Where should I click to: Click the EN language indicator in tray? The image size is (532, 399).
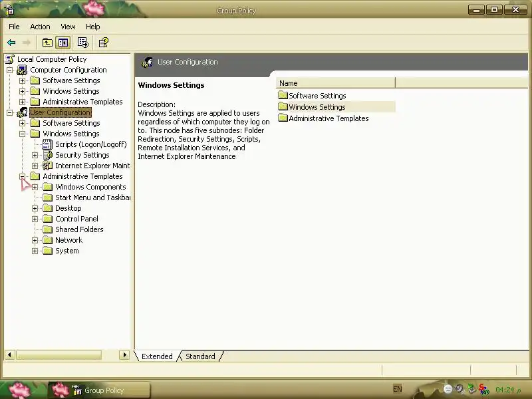click(397, 389)
